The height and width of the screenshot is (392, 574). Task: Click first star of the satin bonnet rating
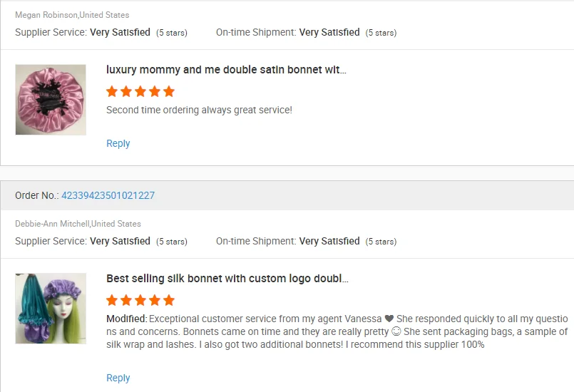coord(112,91)
